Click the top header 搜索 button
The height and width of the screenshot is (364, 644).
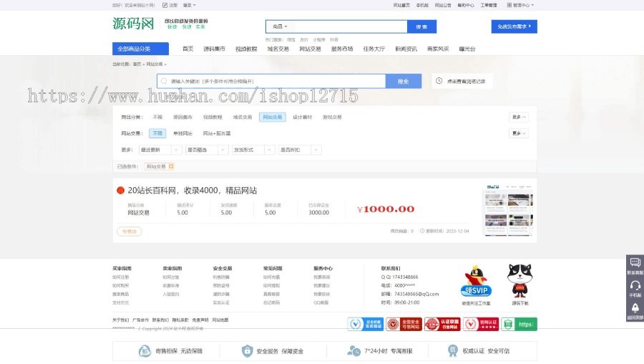click(x=421, y=27)
